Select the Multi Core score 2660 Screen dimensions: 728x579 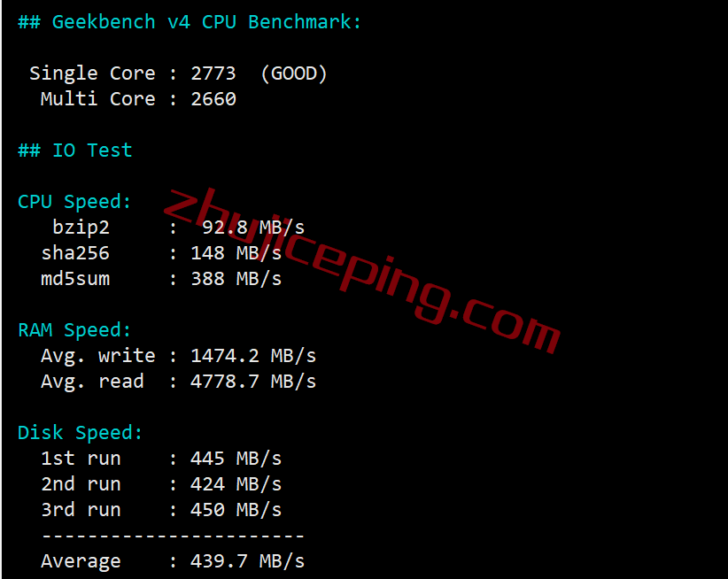(213, 99)
